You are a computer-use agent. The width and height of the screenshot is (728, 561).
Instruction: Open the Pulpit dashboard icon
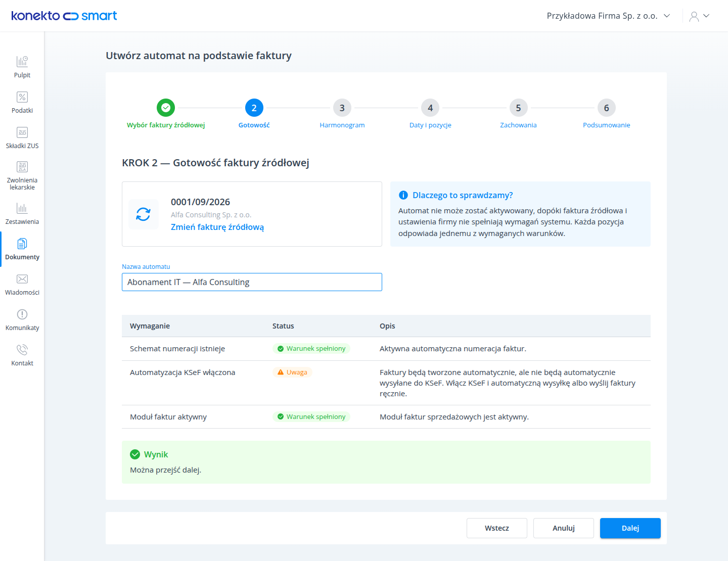tap(22, 62)
